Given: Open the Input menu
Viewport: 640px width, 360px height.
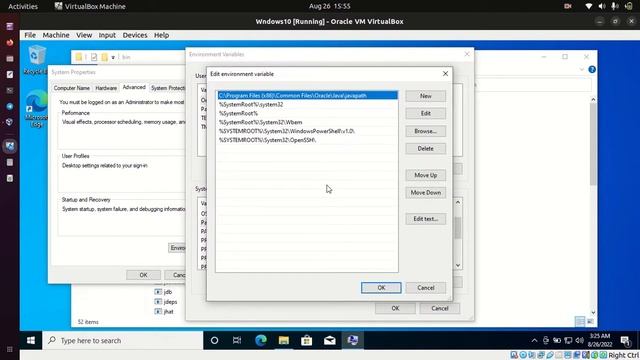Looking at the screenshot, I should [107, 35].
